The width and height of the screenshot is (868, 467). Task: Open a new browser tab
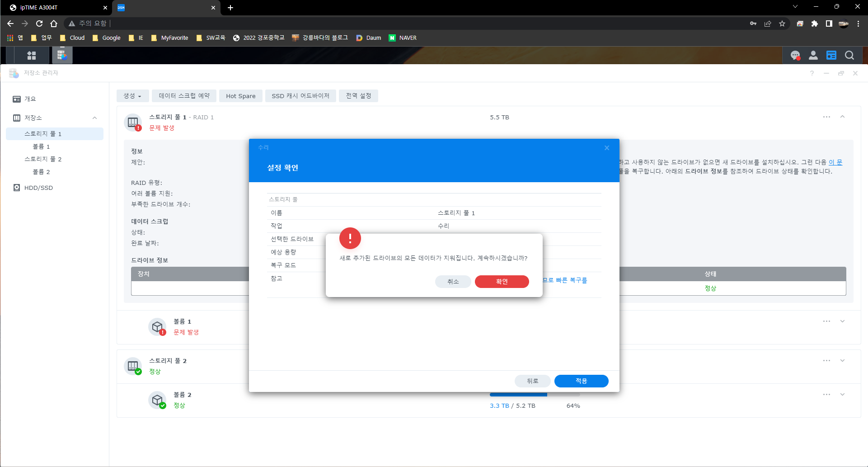[230, 8]
